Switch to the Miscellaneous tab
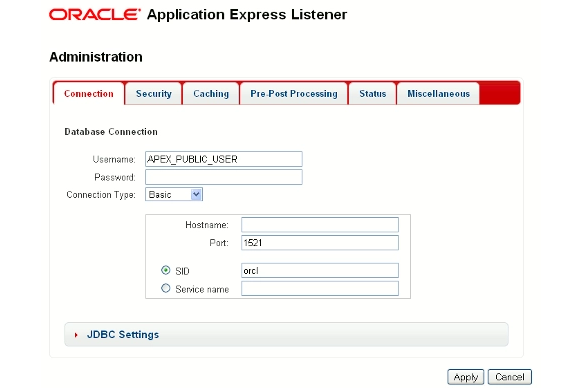 tap(438, 94)
